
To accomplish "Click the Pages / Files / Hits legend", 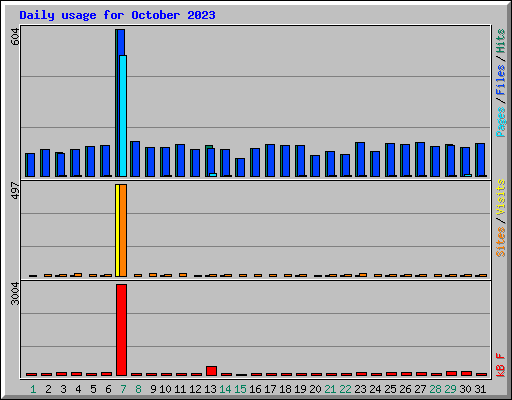I will 501,83.
